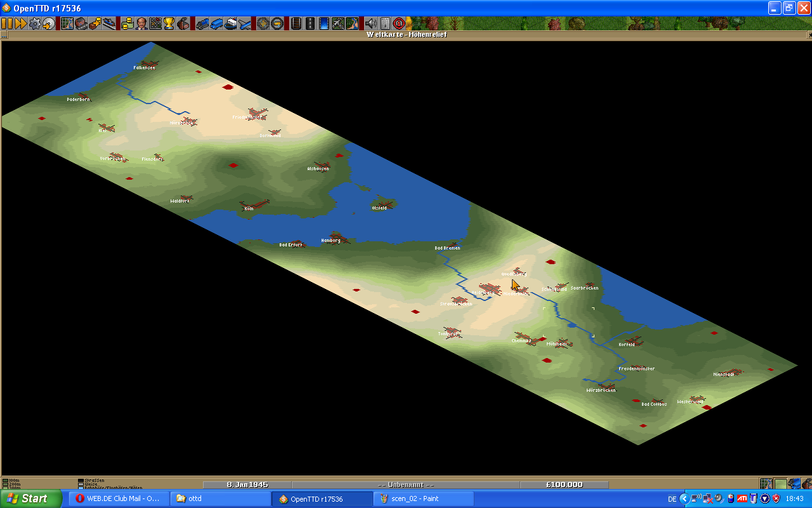Switch to the ottd folder taskbar item
Image resolution: width=812 pixels, height=508 pixels.
(220, 498)
